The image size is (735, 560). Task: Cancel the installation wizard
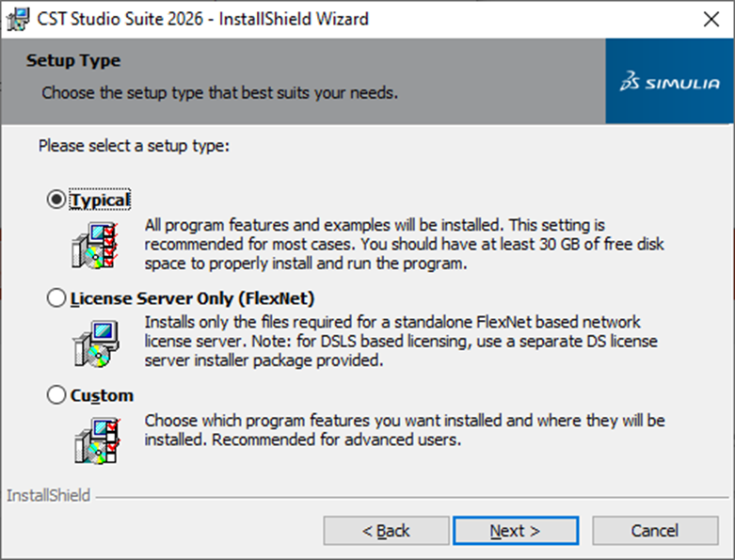pyautogui.click(x=654, y=531)
